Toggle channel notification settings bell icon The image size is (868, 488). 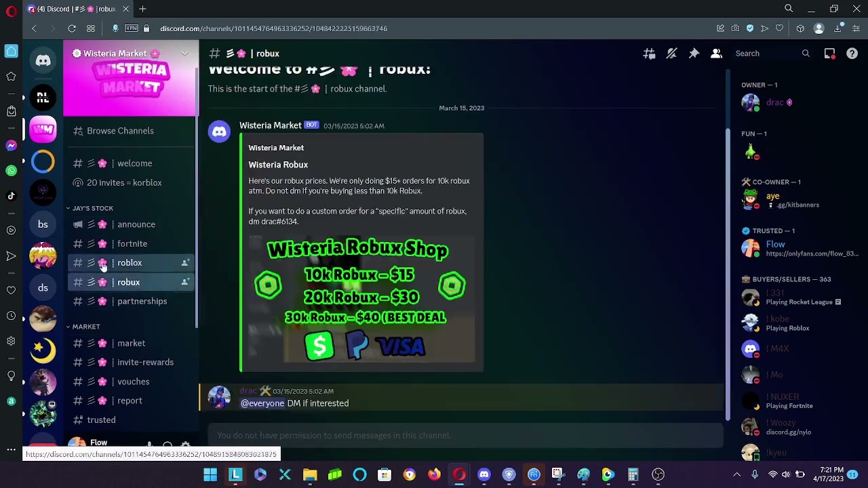671,54
